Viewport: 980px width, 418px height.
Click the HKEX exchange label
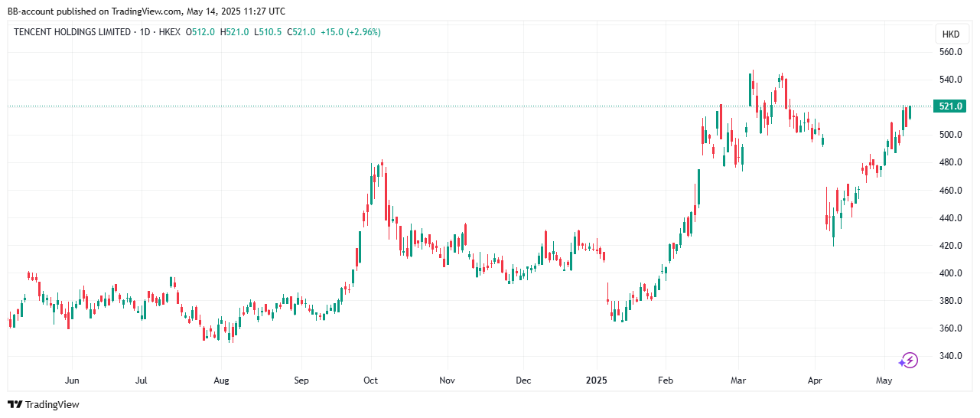168,32
